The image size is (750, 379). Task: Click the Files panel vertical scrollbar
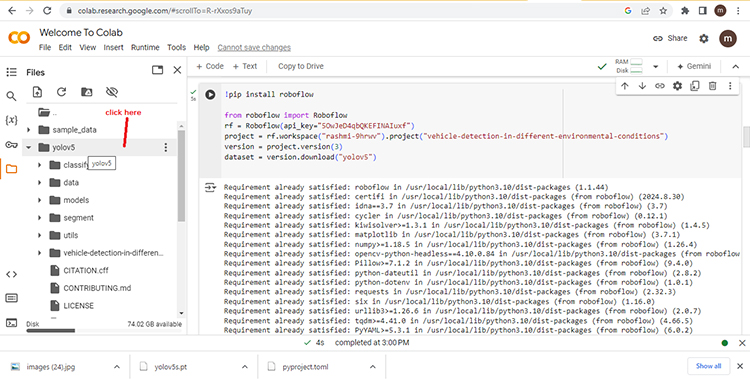pyautogui.click(x=181, y=175)
